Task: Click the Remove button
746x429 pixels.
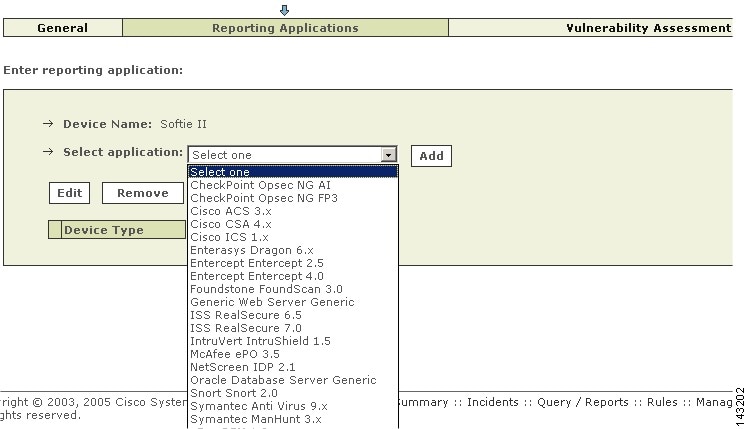Action: [x=143, y=193]
